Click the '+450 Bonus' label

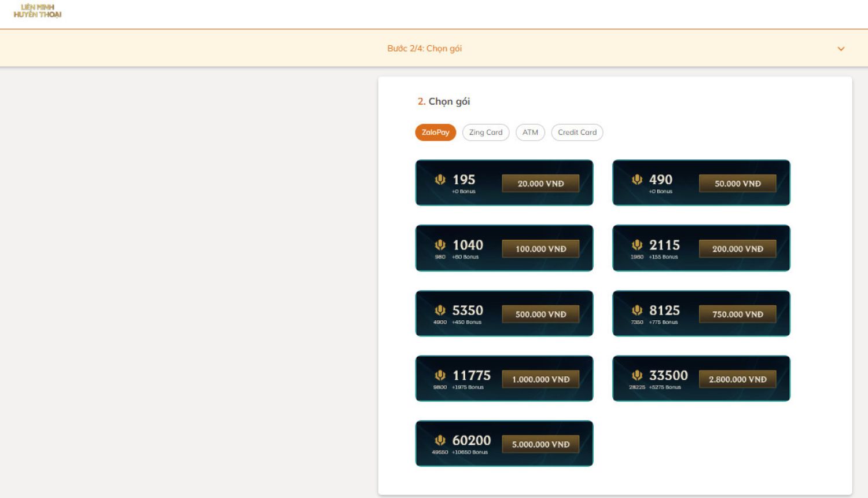click(x=466, y=323)
